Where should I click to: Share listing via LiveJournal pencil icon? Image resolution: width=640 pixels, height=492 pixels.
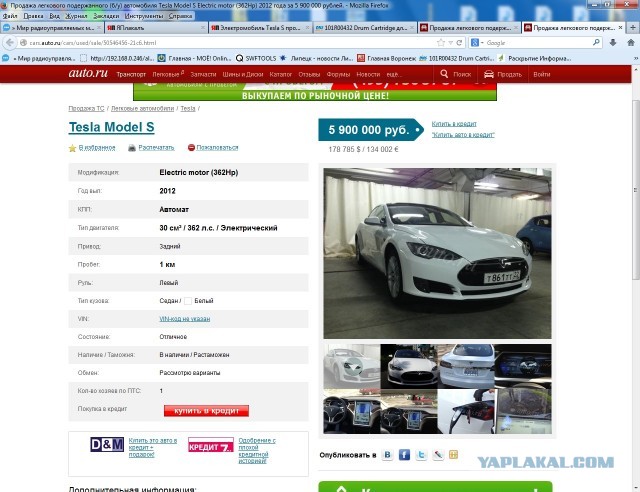click(438, 454)
